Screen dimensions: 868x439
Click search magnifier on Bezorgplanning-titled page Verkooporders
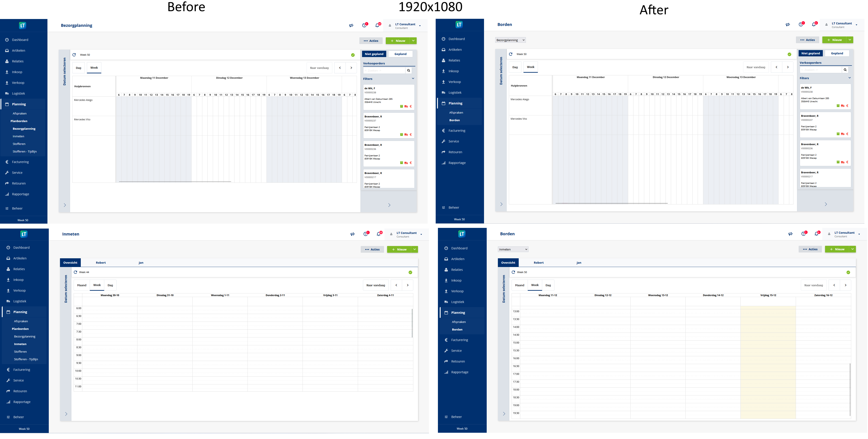pyautogui.click(x=408, y=70)
